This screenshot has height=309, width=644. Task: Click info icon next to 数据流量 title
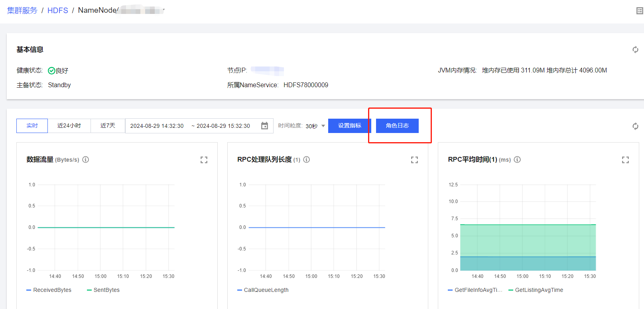86,160
